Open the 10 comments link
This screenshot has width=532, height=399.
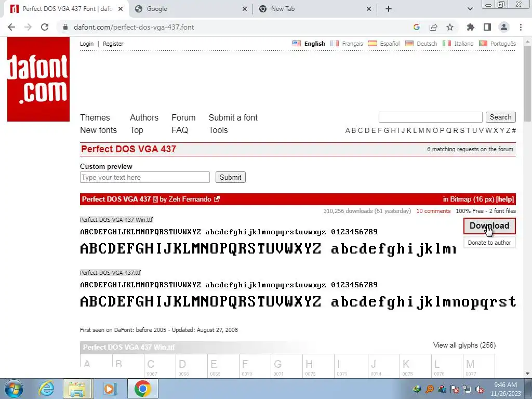point(433,211)
